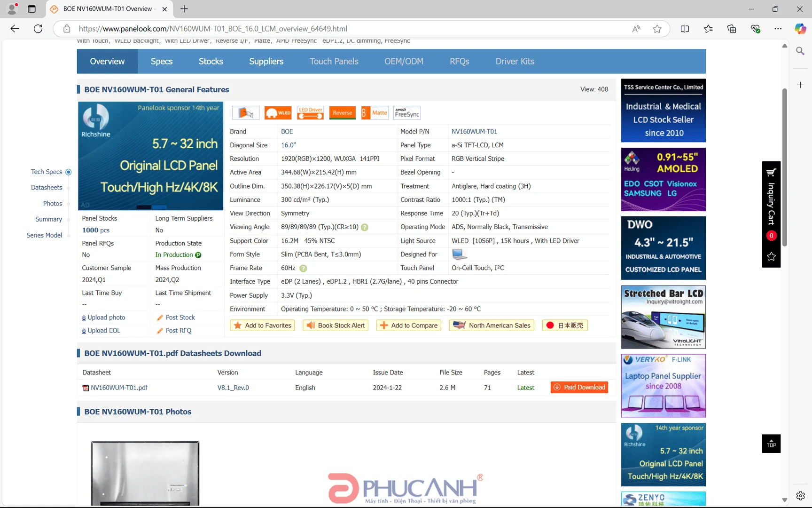The height and width of the screenshot is (508, 812).
Task: Open the Edge sidebar search icon
Action: (800, 51)
